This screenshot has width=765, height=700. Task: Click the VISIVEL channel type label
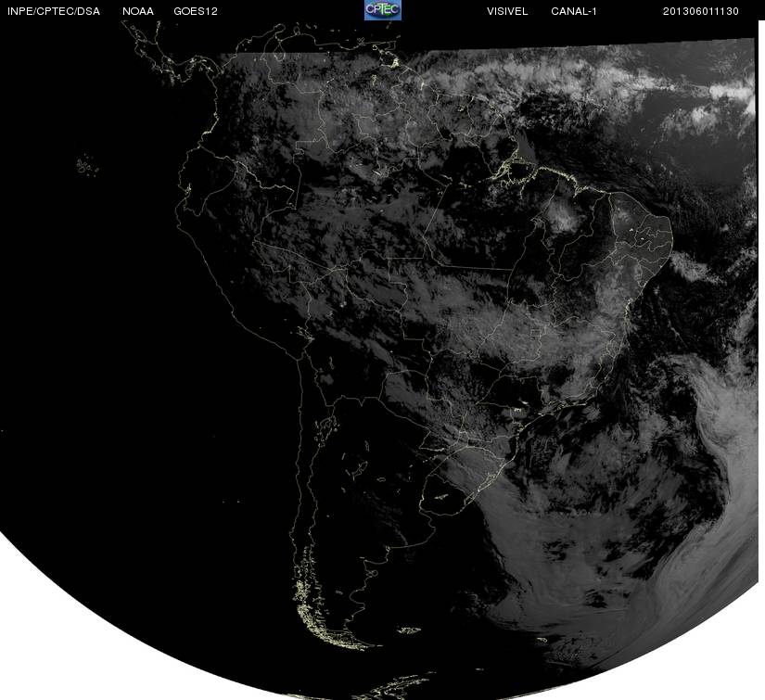(507, 11)
